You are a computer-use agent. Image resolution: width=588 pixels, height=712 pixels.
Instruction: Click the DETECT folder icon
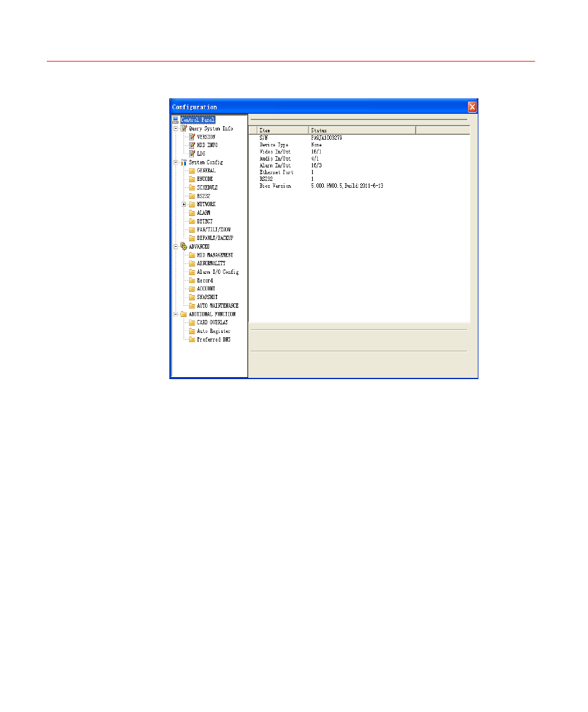point(191,222)
